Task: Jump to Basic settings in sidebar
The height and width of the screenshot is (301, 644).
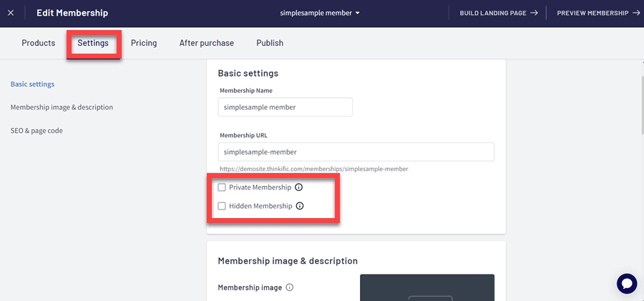Action: click(32, 84)
